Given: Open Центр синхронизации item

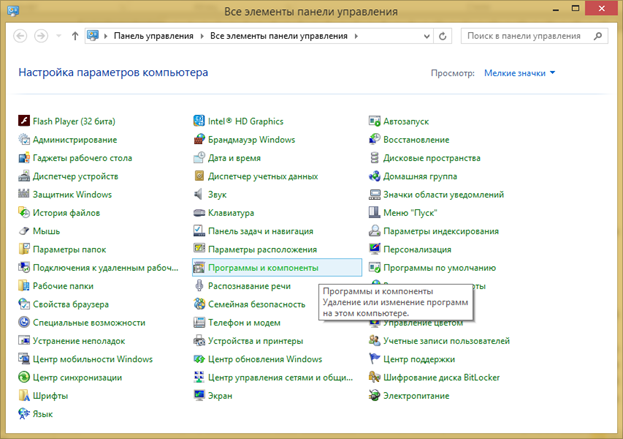Looking at the screenshot, I should tap(70, 377).
